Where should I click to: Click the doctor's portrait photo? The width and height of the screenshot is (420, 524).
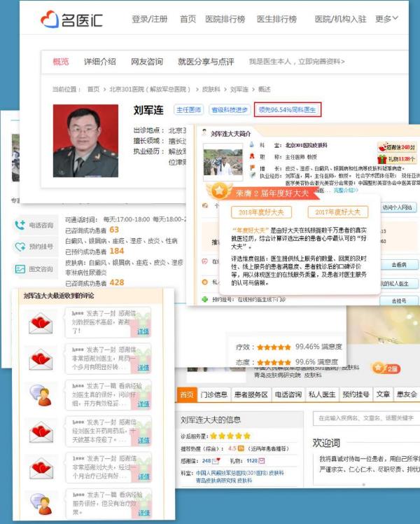[85, 141]
